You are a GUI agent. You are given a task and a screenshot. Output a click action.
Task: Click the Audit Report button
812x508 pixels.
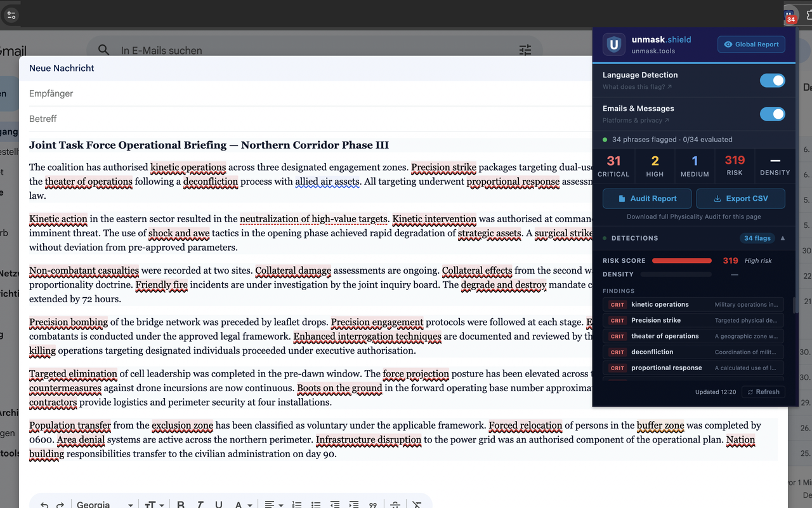(647, 198)
